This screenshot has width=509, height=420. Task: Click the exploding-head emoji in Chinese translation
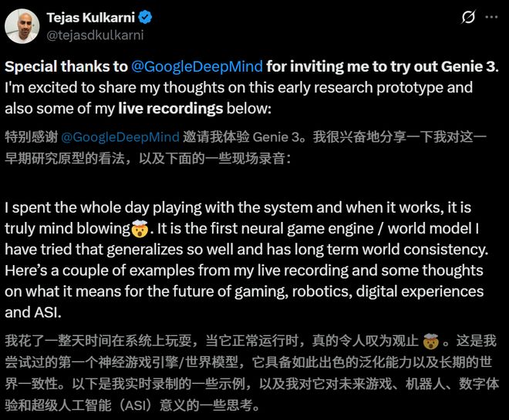point(431,340)
